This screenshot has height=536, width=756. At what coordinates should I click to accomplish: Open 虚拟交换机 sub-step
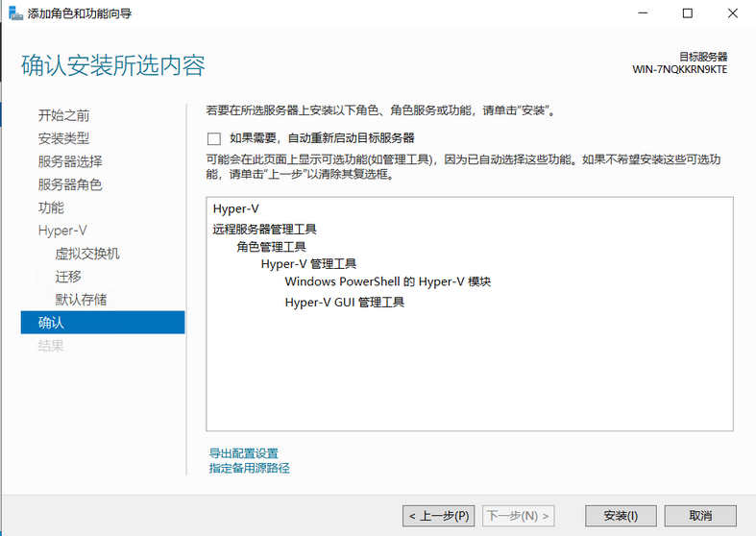click(87, 254)
